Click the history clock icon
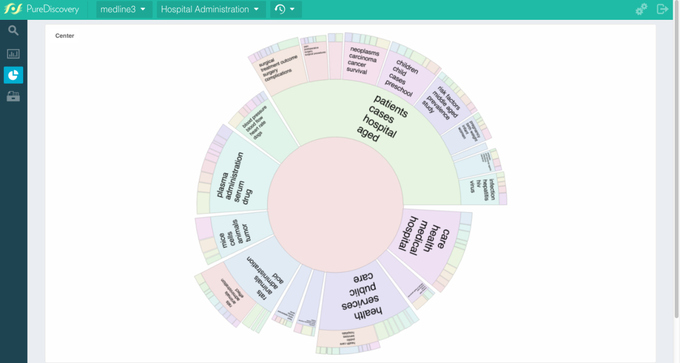Screen dimensions: 680x363 click(280, 9)
